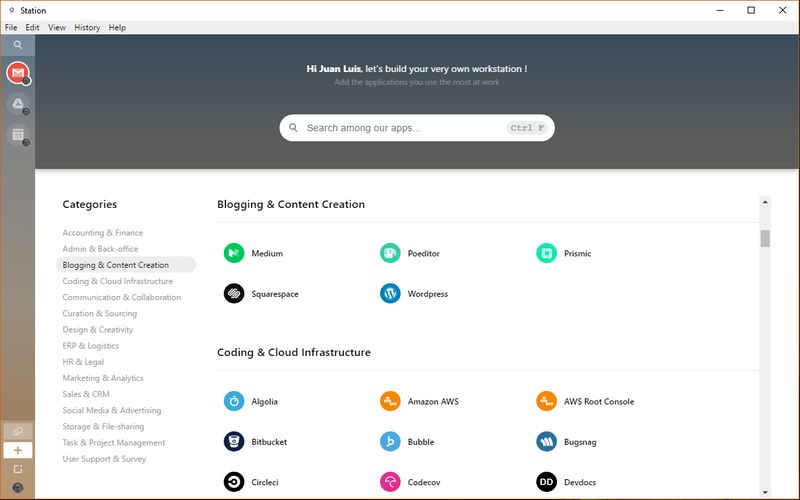This screenshot has height=500, width=800.
Task: Open the Help menu
Action: coord(117,28)
